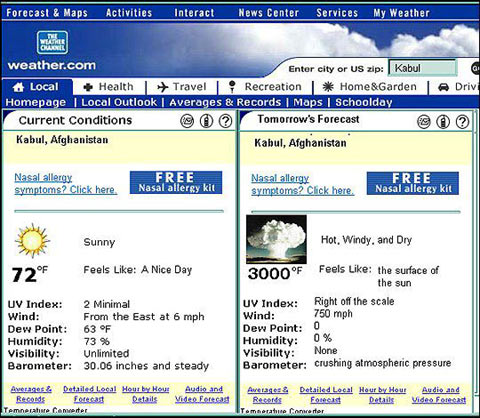Open the News Center menu

(269, 13)
